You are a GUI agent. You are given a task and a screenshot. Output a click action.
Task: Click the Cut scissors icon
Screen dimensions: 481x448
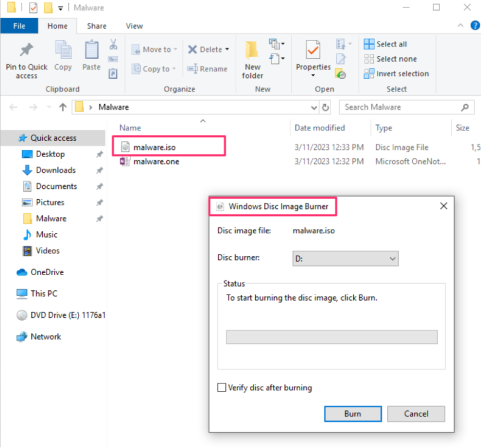pos(113,44)
